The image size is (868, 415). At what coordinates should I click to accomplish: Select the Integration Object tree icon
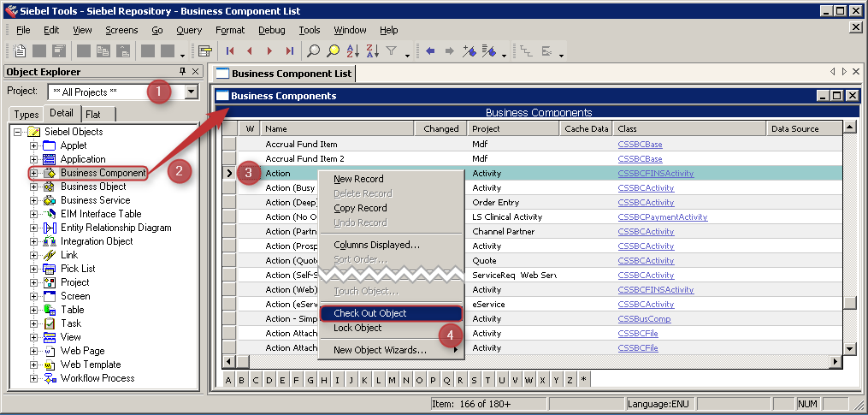[50, 241]
